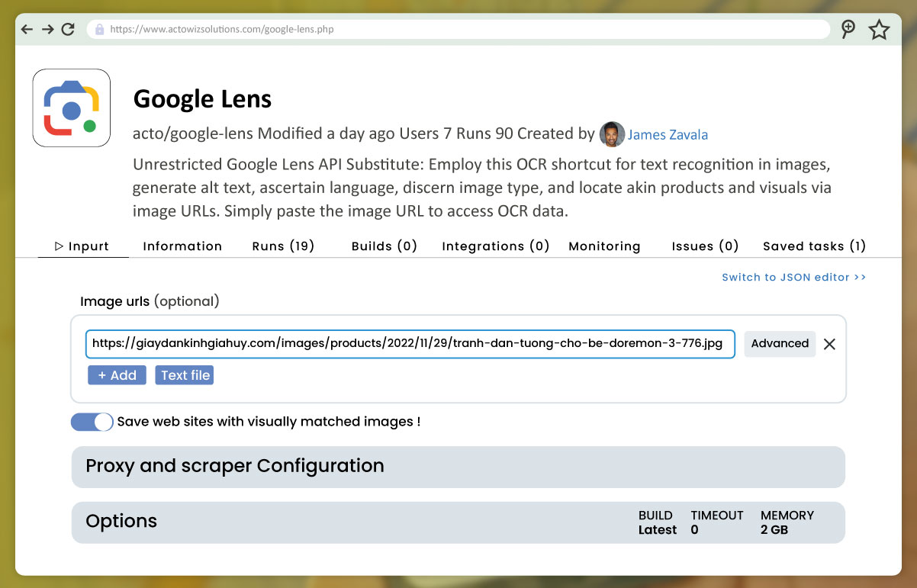
Task: Click the Google Lens logo icon
Action: click(72, 108)
